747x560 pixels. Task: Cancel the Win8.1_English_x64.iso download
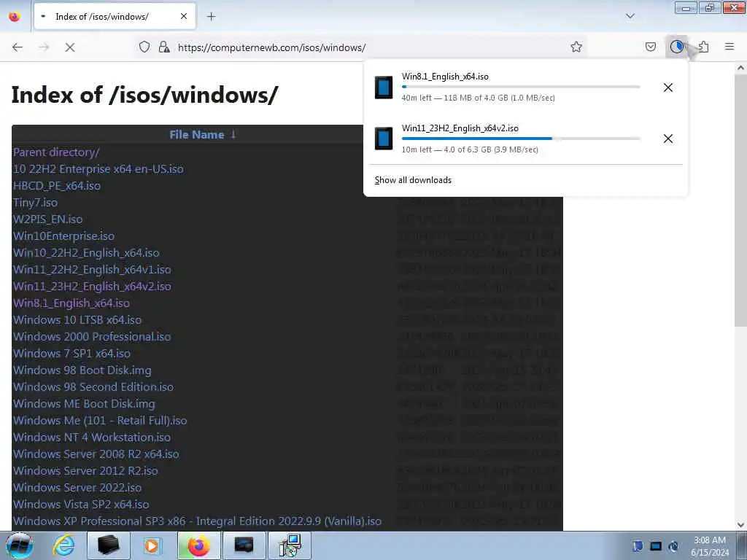(x=668, y=87)
